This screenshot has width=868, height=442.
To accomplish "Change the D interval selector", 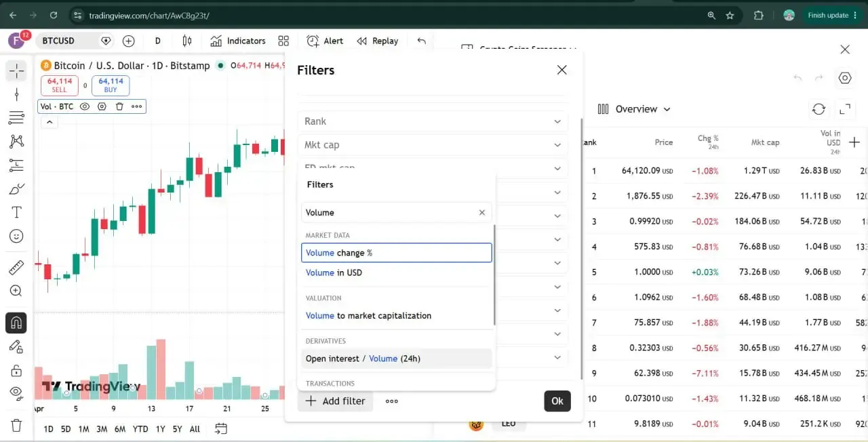I will click(158, 41).
